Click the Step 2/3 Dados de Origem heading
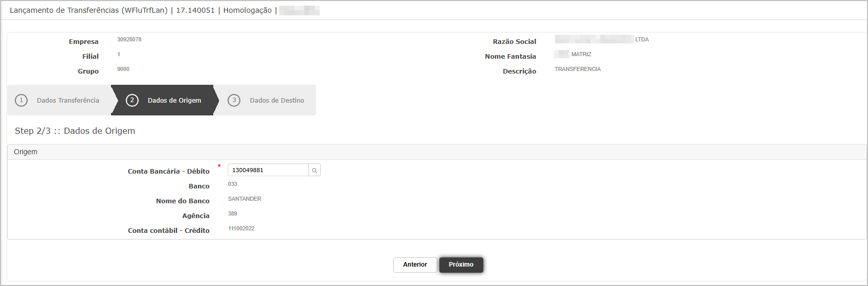Image resolution: width=868 pixels, height=286 pixels. click(x=75, y=131)
